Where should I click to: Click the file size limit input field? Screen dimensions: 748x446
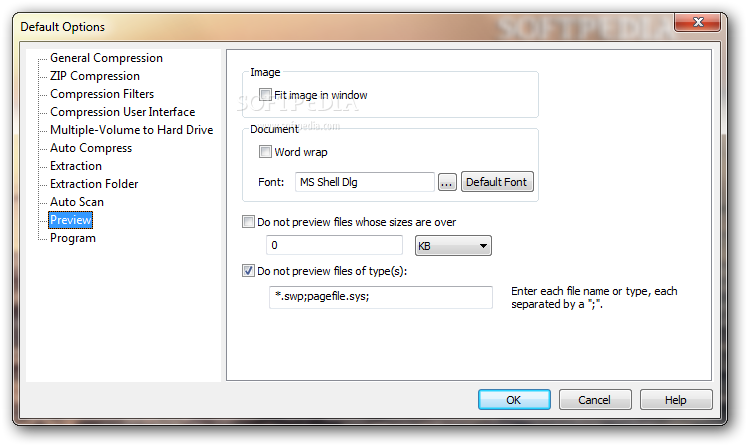334,245
